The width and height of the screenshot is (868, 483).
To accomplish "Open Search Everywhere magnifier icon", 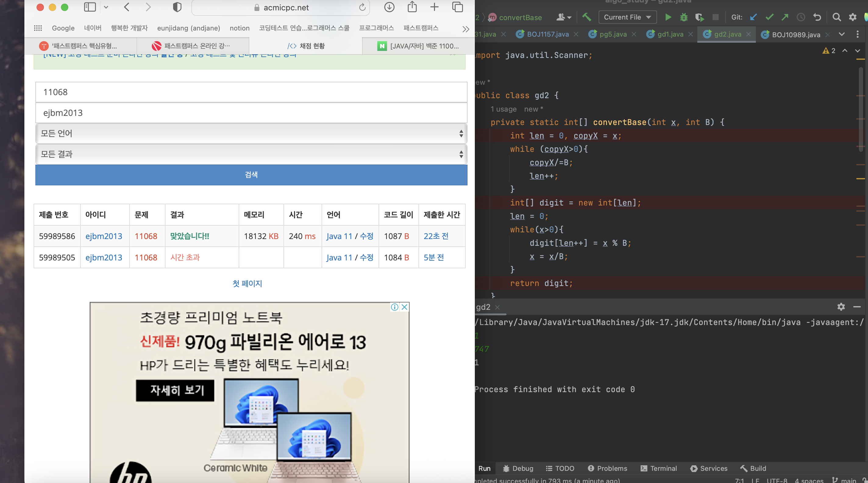I will 836,17.
